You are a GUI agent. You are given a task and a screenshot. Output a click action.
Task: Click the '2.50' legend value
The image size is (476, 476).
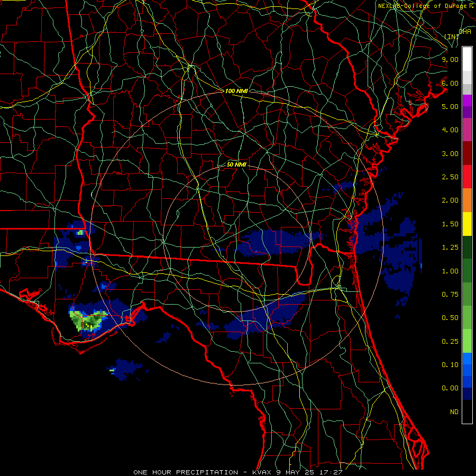click(x=450, y=177)
